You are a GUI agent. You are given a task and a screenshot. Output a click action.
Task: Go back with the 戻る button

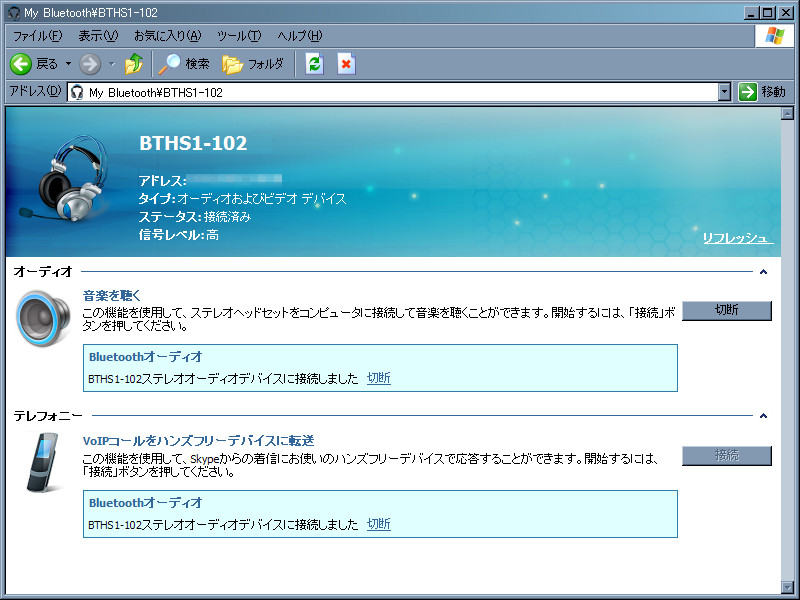[34, 64]
